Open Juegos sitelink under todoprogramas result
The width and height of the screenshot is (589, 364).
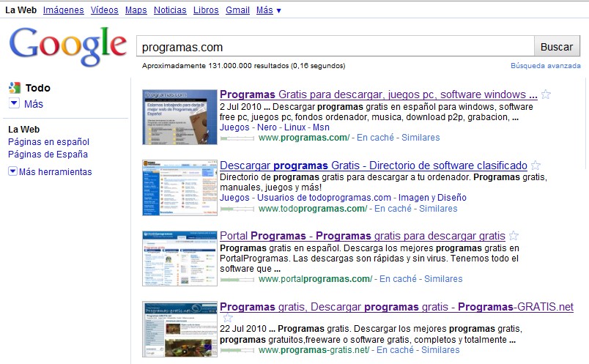point(234,198)
